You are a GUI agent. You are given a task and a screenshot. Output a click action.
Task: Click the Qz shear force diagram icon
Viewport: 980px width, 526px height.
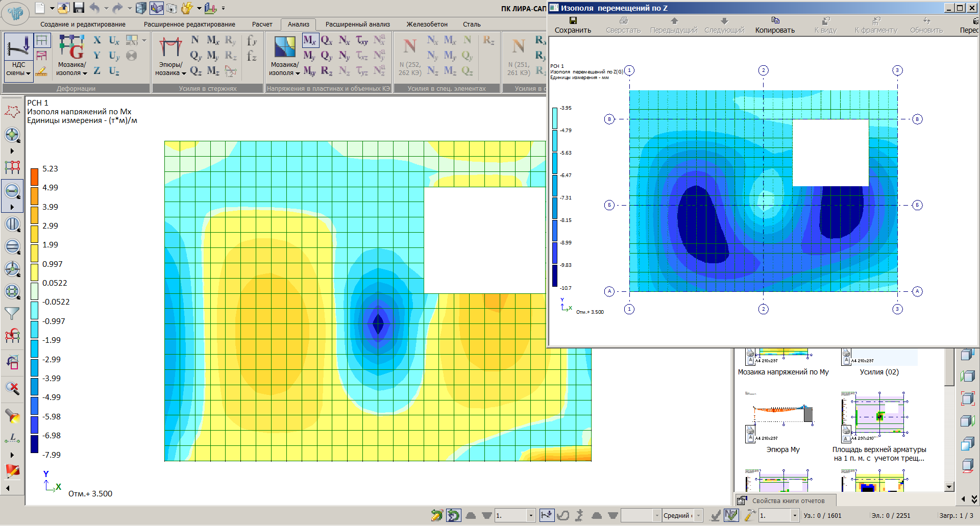[195, 71]
